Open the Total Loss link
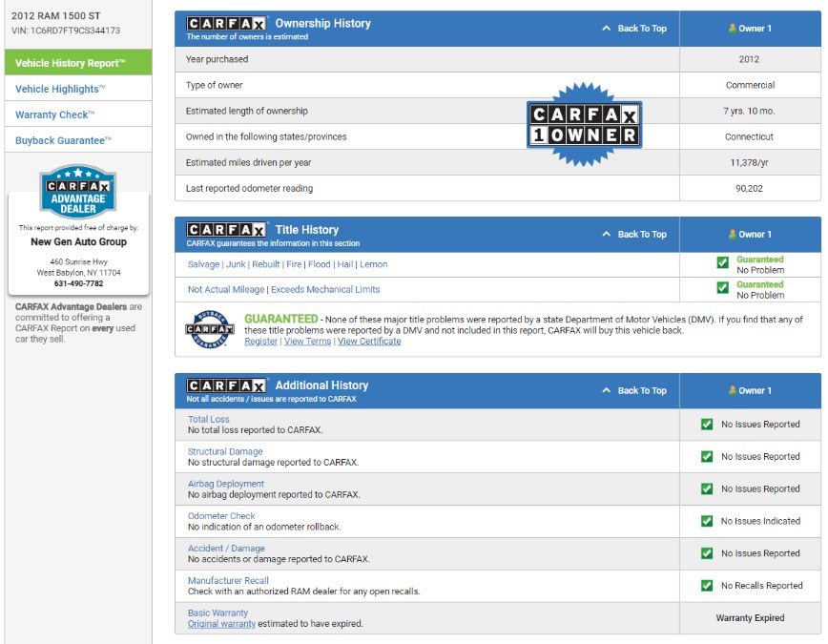The image size is (828, 644). pyautogui.click(x=209, y=419)
